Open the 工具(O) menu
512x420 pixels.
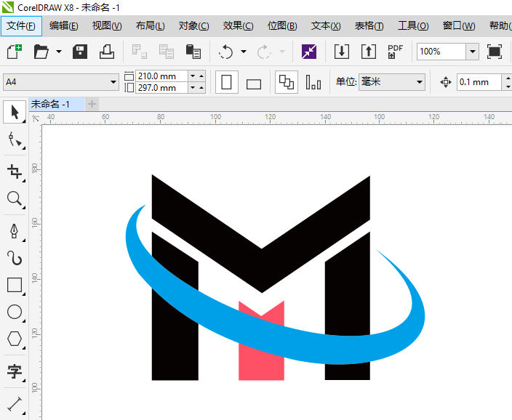pyautogui.click(x=413, y=25)
